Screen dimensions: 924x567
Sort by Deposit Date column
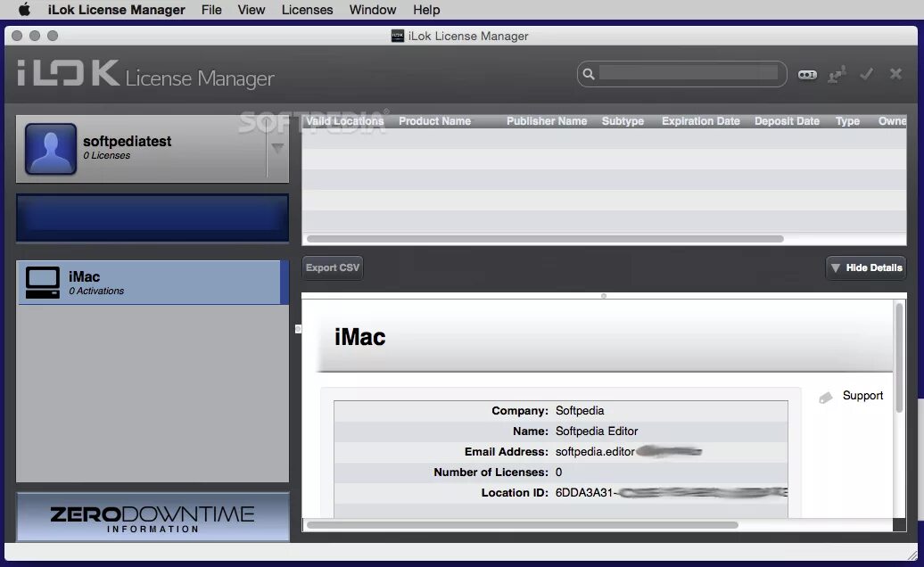(x=787, y=120)
